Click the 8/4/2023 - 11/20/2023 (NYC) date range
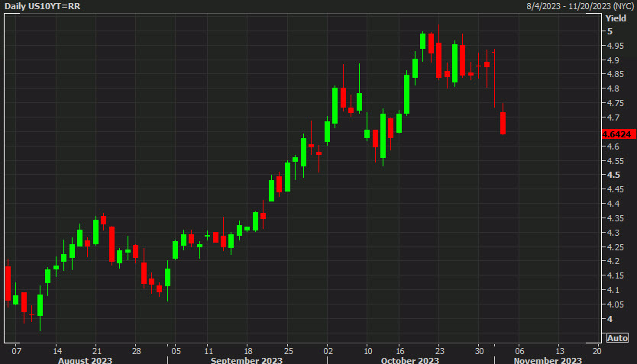The image size is (637, 364). 580,6
